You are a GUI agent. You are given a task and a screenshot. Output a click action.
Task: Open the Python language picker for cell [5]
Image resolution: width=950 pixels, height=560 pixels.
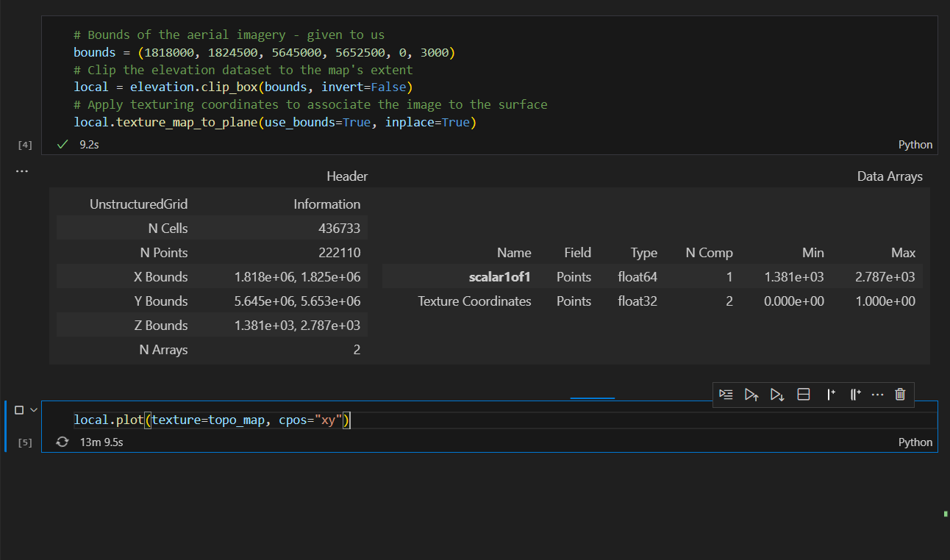click(915, 442)
